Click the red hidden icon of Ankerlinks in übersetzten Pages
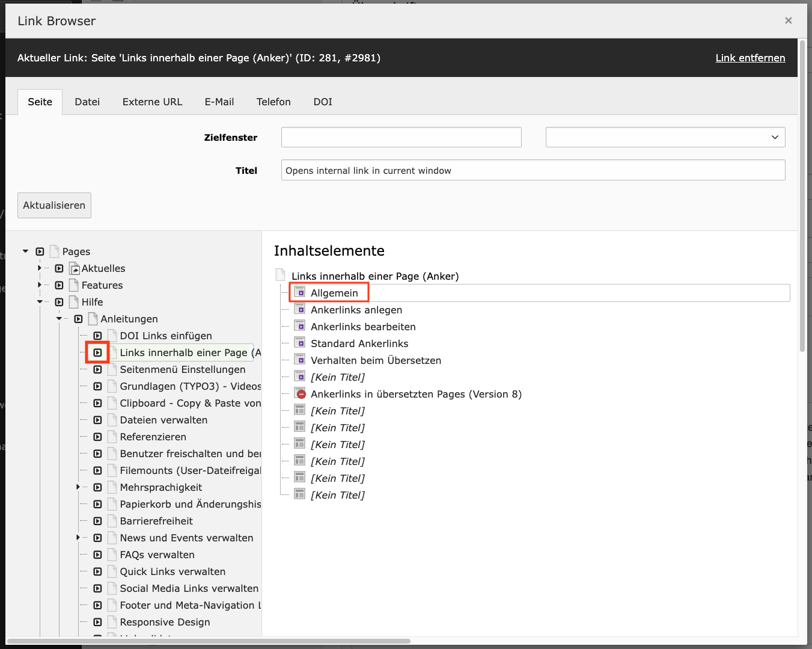The width and height of the screenshot is (812, 649). coord(301,394)
